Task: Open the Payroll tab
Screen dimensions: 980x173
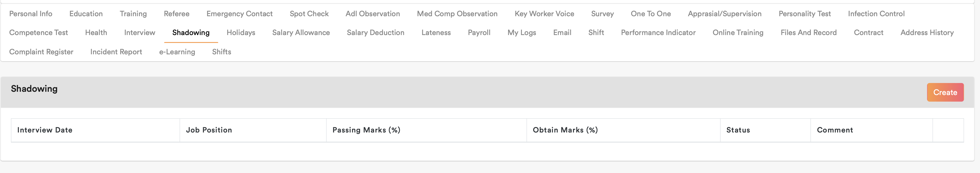Action: coord(479,33)
